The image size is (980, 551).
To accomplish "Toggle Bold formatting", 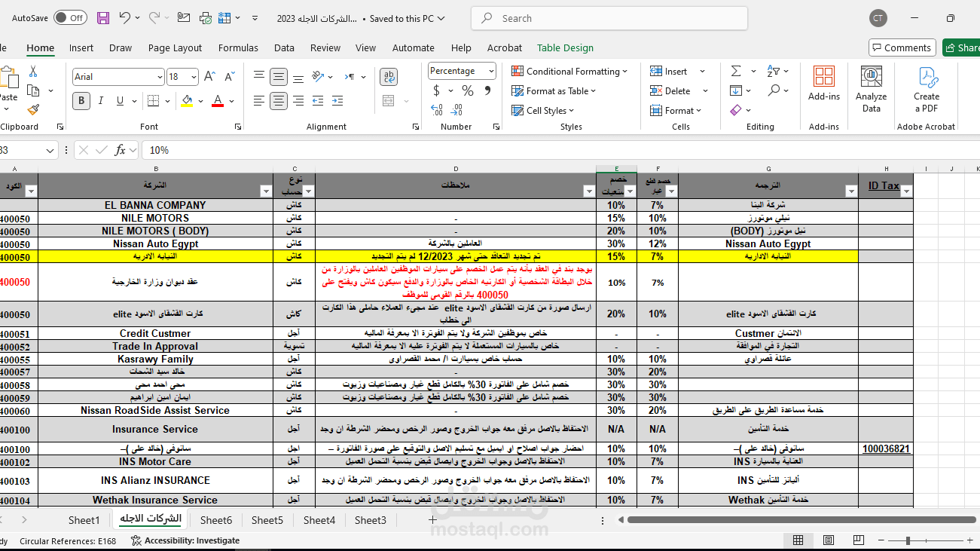I will point(81,101).
